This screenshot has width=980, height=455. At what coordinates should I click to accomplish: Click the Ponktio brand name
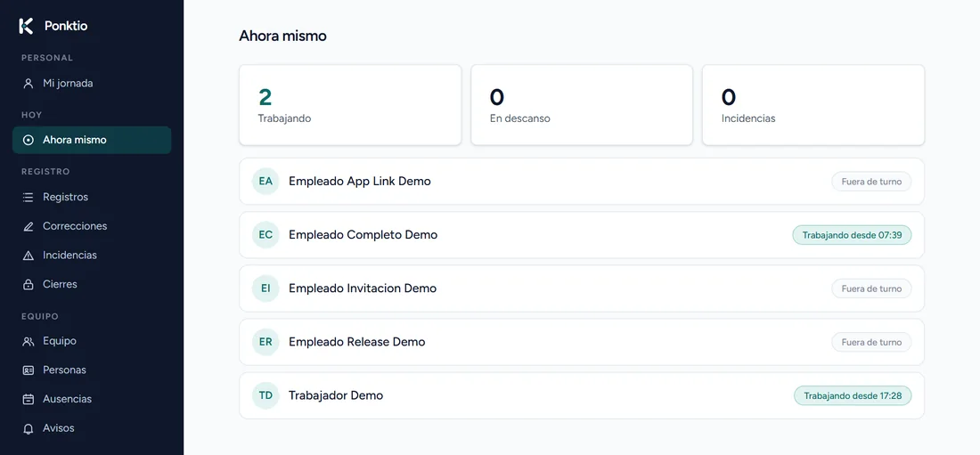click(66, 26)
